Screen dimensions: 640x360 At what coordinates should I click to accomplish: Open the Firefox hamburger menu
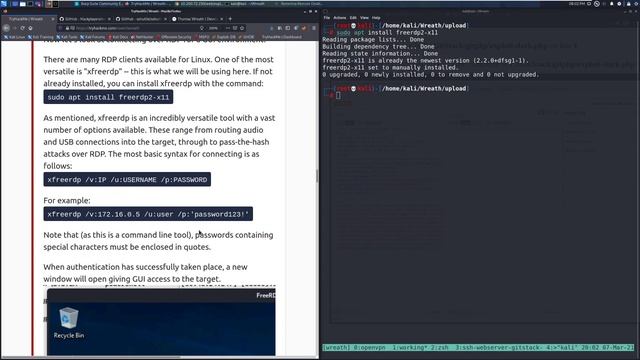pos(313,28)
